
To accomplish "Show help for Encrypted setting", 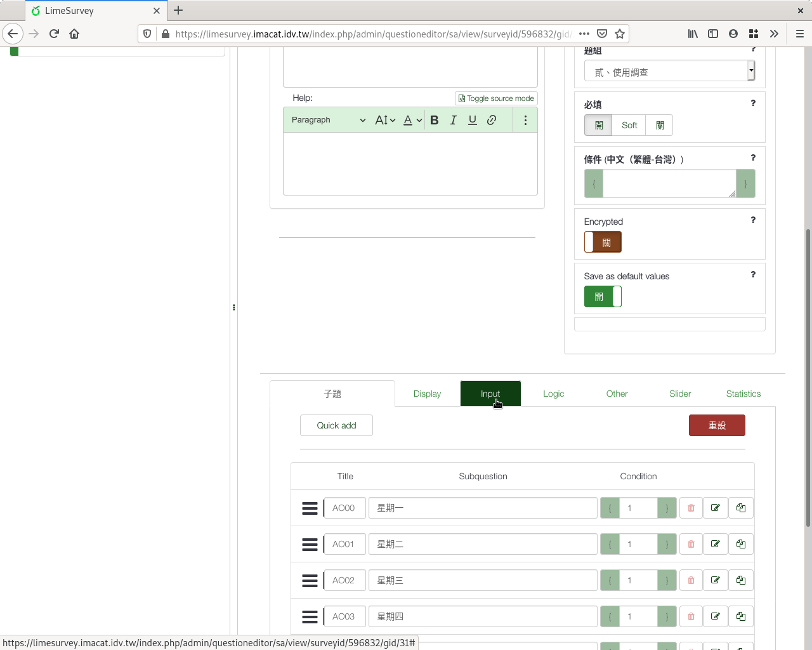I will point(753,220).
